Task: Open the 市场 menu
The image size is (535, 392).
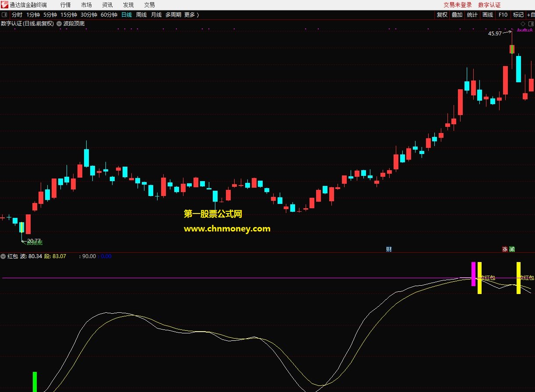Action: (87, 5)
